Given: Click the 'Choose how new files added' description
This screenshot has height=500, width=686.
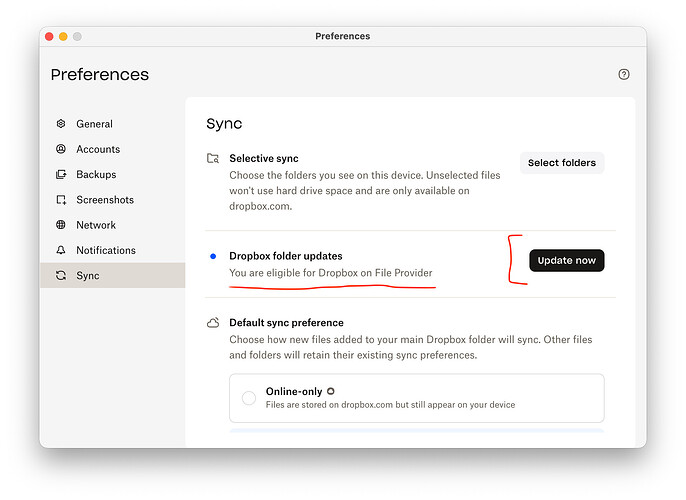Looking at the screenshot, I should [x=411, y=347].
